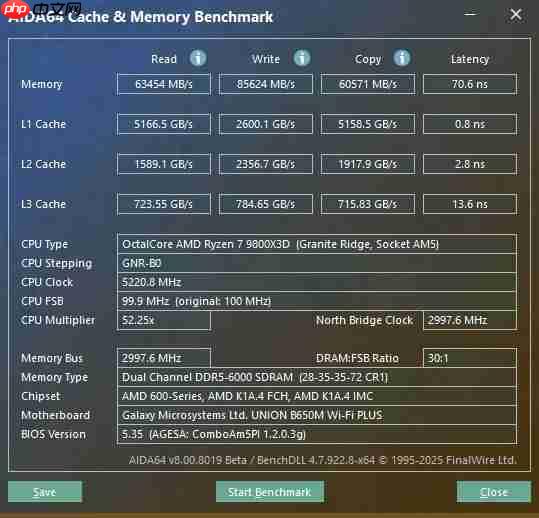Click the Memory Type DDR5-6000 SDRAM field
This screenshot has height=518, width=539.
[x=317, y=377]
